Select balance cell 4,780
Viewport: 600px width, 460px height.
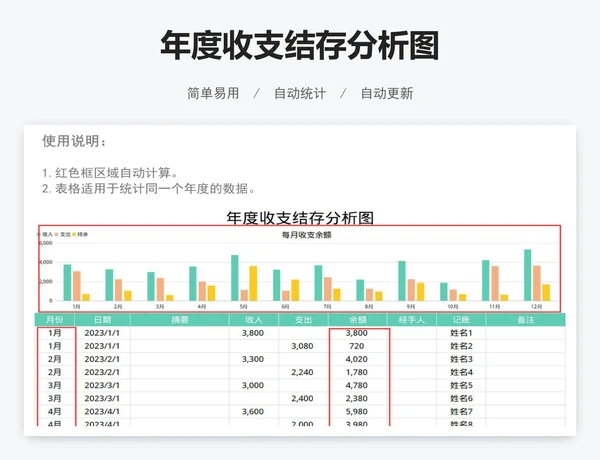(x=357, y=385)
